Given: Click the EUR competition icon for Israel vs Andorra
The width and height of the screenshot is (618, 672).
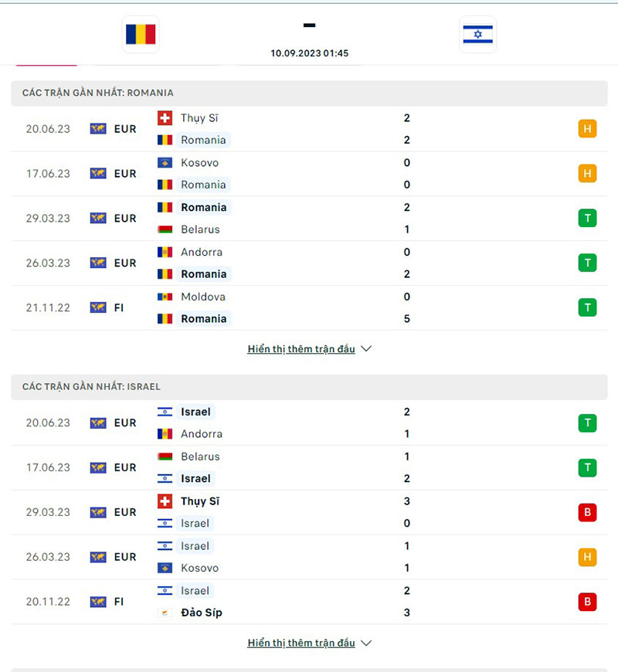Looking at the screenshot, I should point(98,423).
